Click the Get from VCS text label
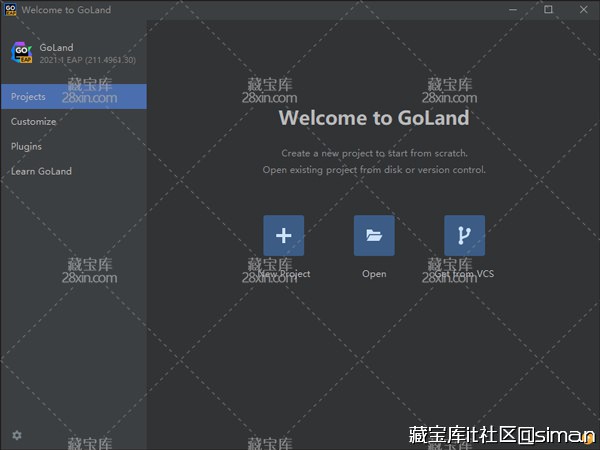Image resolution: width=600 pixels, height=450 pixels. (x=464, y=274)
